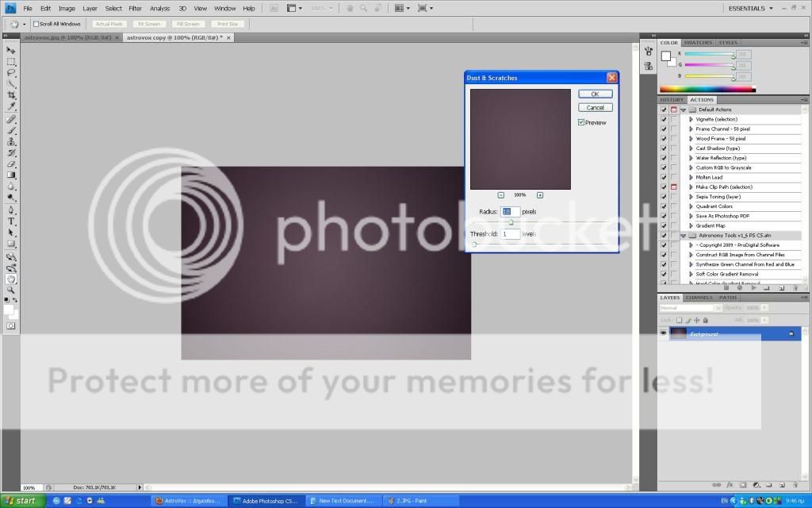Cancel the Dust & Scratches dialog

(595, 107)
